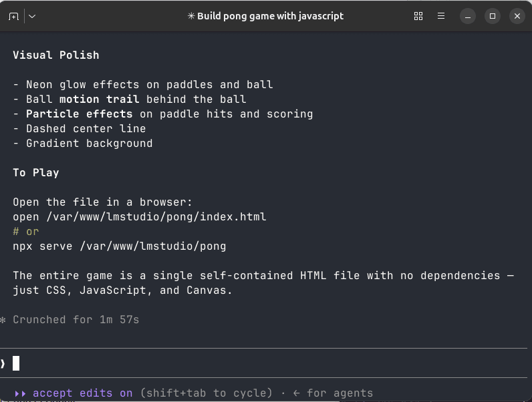This screenshot has width=532, height=402.
Task: Close the terminal window
Action: click(x=517, y=16)
